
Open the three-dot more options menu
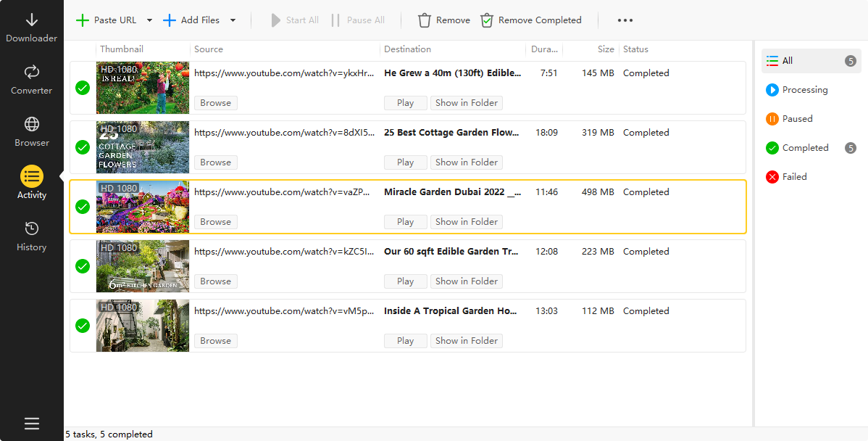click(x=625, y=20)
